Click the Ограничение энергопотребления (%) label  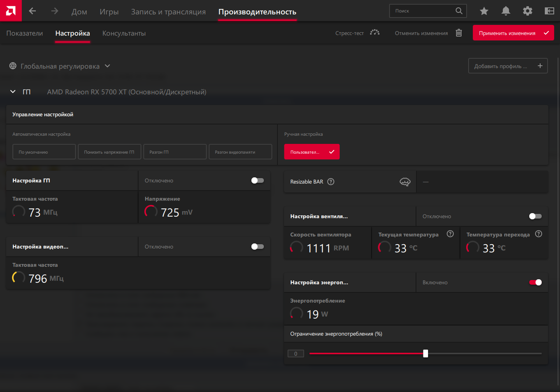(336, 334)
